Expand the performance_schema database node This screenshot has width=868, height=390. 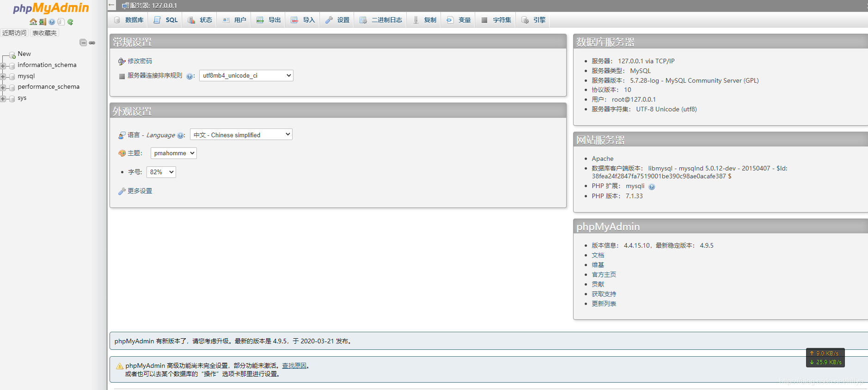tap(3, 88)
